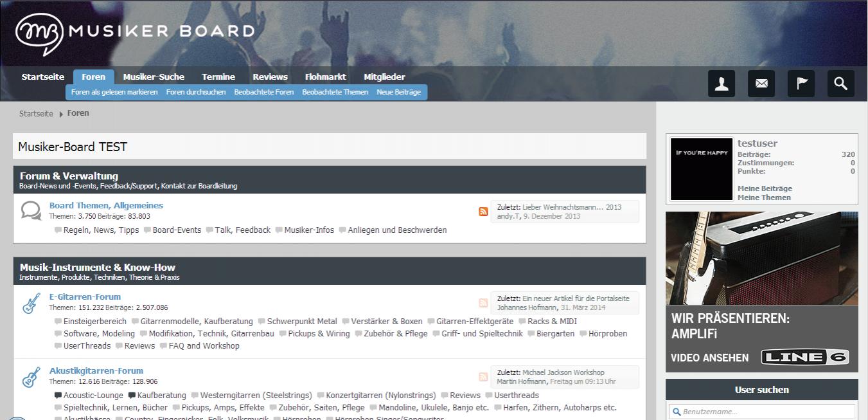Open the Schwerpunkt Metal subforum

(x=302, y=321)
